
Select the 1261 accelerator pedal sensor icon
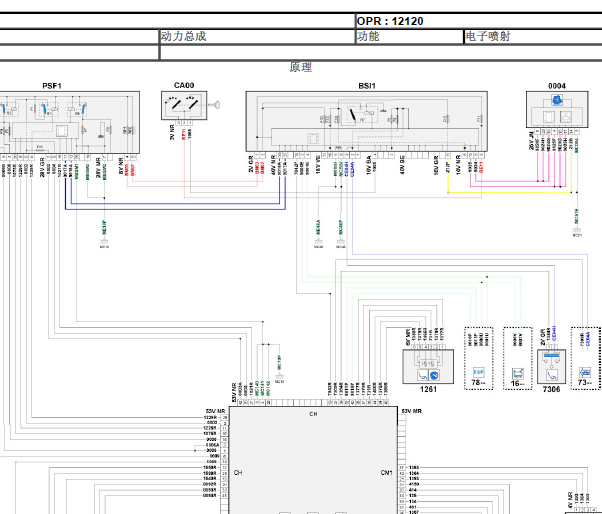[x=428, y=372]
